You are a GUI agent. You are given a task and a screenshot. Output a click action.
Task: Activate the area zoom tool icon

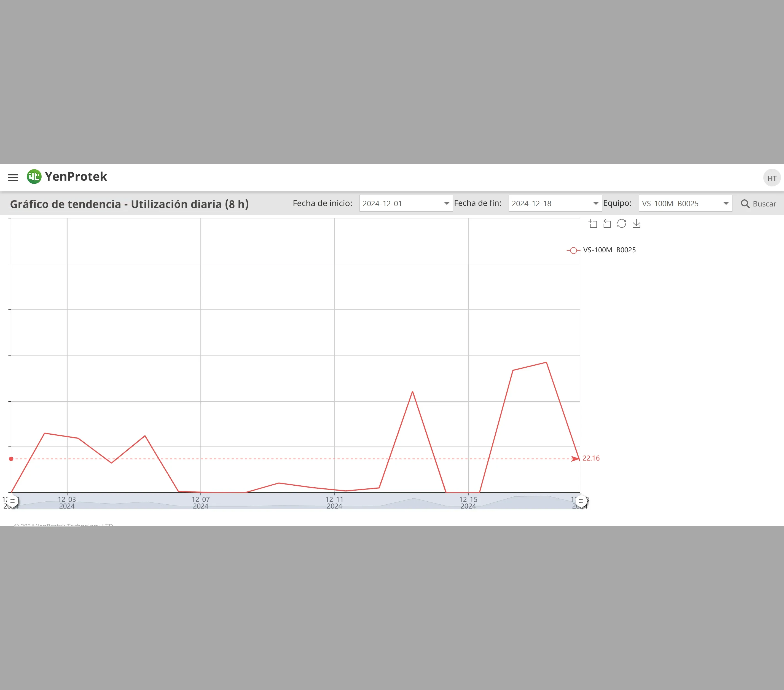coord(593,224)
